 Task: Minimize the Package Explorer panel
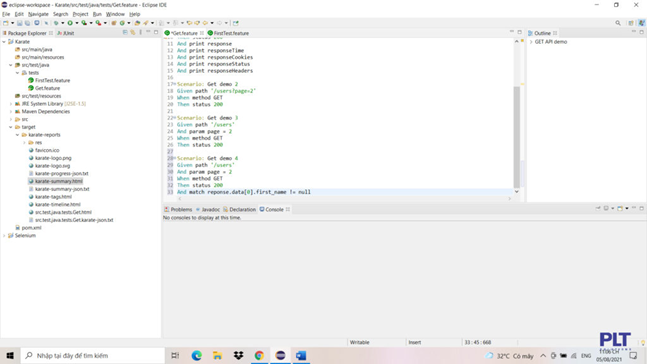coord(148,32)
